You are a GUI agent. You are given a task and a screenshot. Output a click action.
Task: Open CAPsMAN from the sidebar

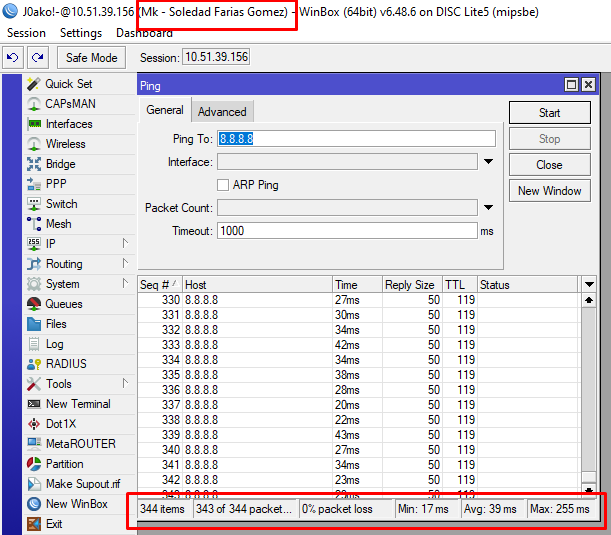(34, 104)
